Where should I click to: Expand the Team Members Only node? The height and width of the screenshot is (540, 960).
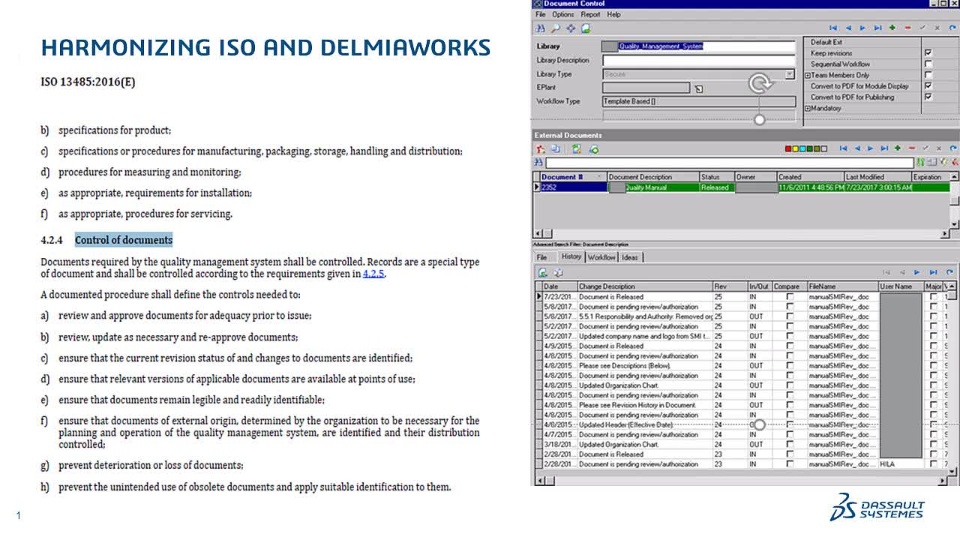click(808, 75)
